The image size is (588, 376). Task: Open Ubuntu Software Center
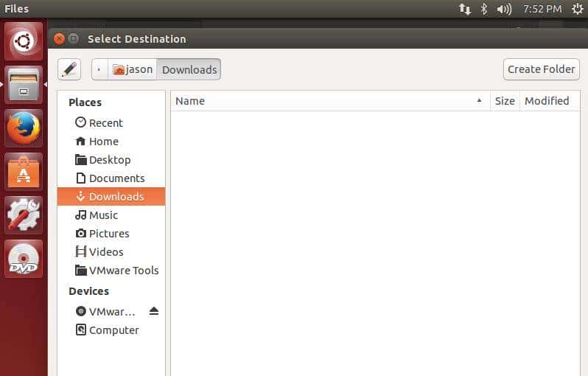(24, 172)
